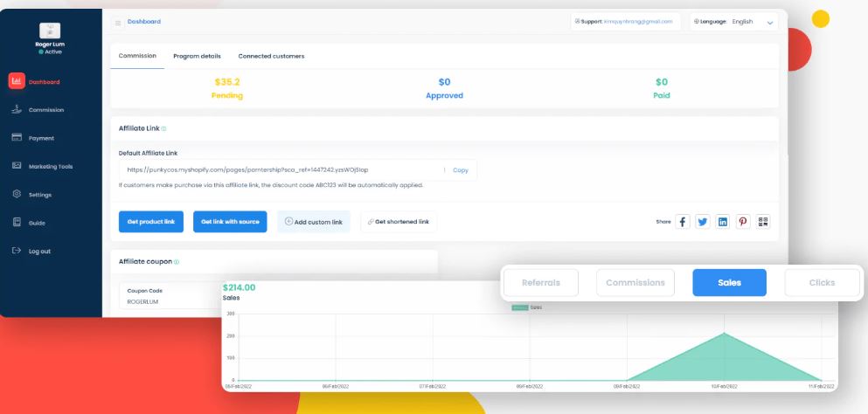Image resolution: width=868 pixels, height=414 pixels.
Task: Click the Guide document icon
Action: click(17, 223)
